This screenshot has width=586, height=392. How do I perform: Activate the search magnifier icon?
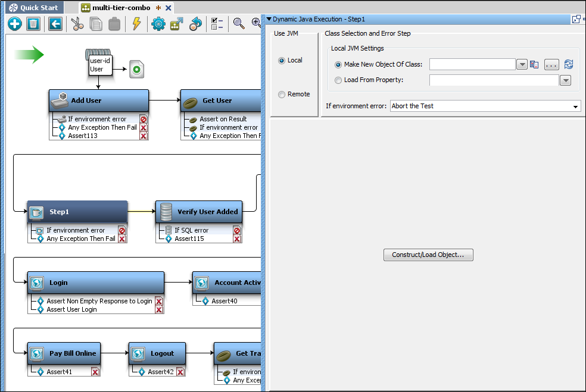238,24
